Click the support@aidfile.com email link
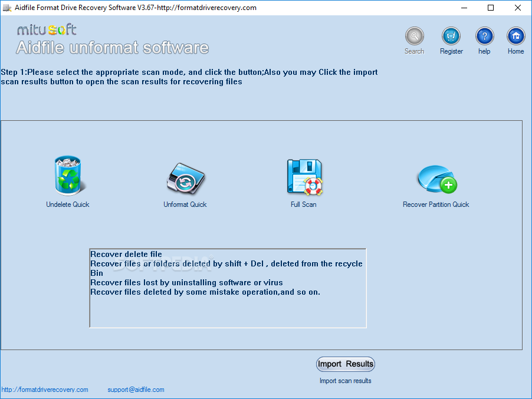The width and height of the screenshot is (532, 399). coord(136,390)
